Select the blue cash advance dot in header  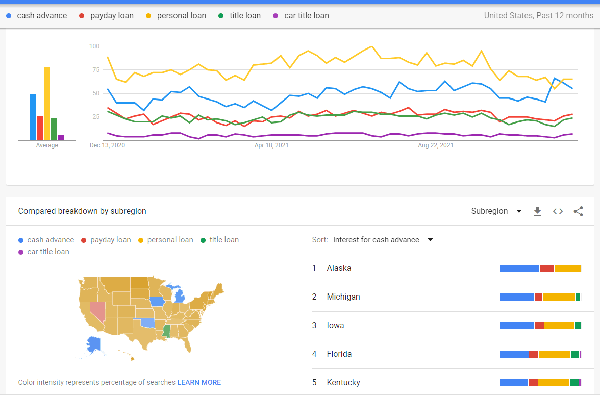(8, 16)
